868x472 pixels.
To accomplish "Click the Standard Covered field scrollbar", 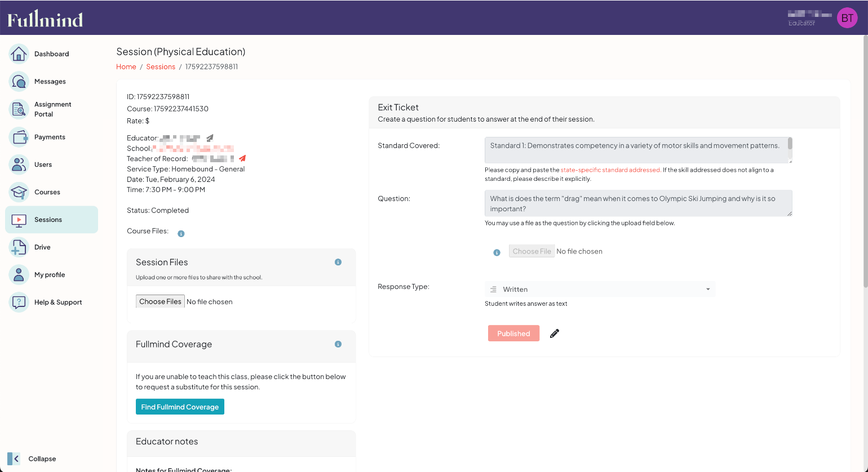I will (x=790, y=144).
